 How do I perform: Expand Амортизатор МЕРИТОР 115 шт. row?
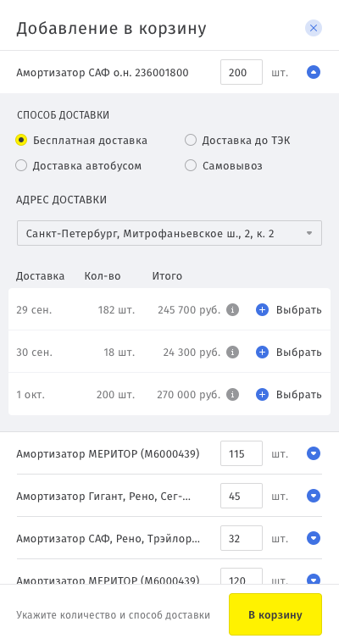click(x=314, y=453)
